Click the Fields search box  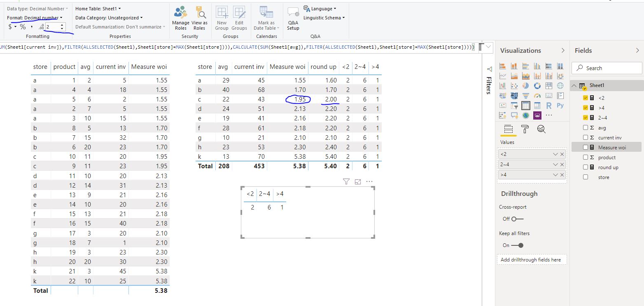coord(607,68)
